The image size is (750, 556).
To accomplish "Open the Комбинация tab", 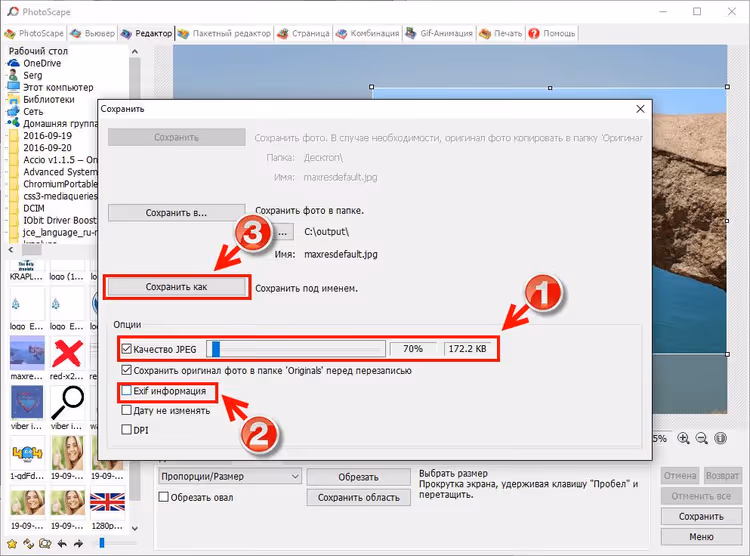I will (367, 33).
